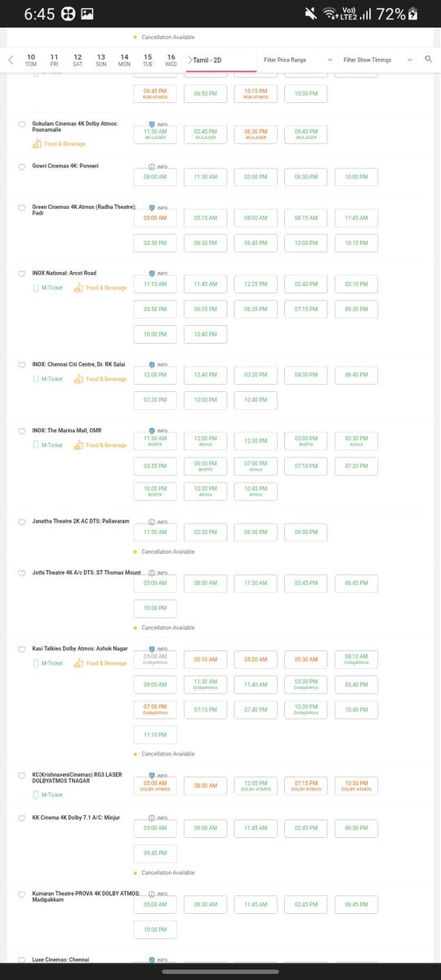Open Food & Beverage for INOX Marina Mall
The image size is (441, 980).
point(100,445)
